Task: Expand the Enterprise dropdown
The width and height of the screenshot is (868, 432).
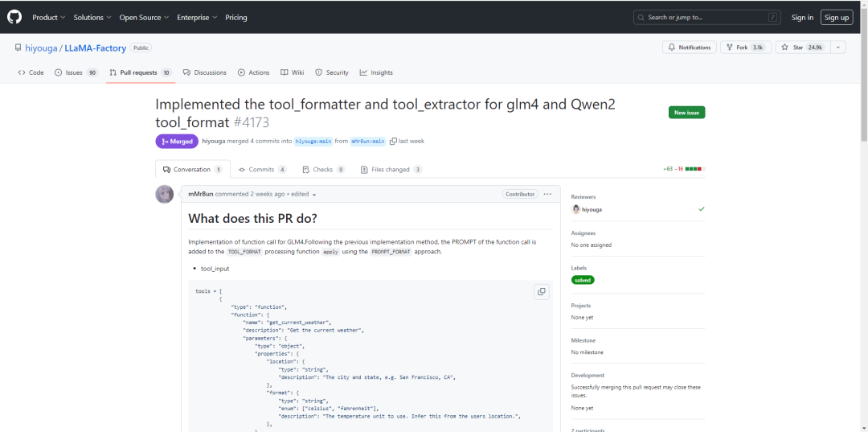Action: tap(197, 18)
